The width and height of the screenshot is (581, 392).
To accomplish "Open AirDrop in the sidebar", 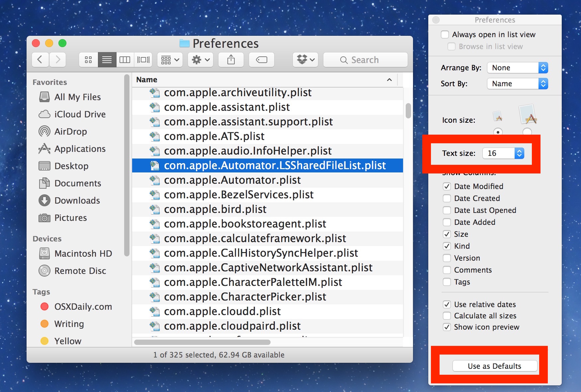I will (x=70, y=131).
